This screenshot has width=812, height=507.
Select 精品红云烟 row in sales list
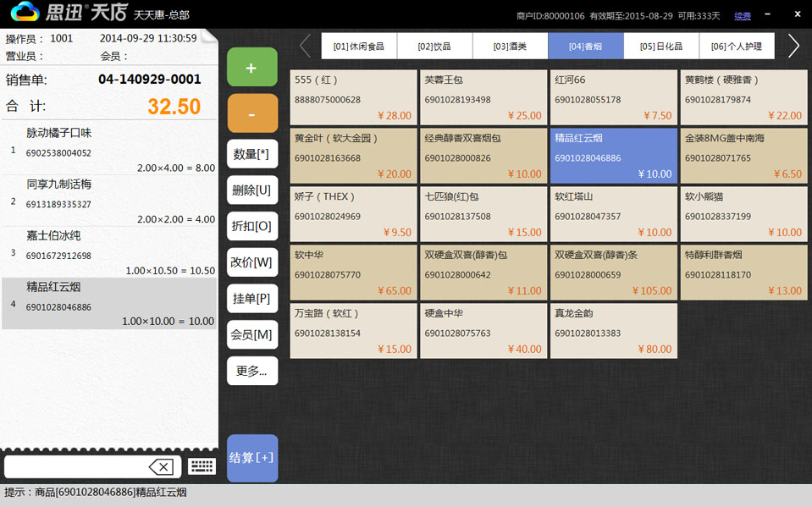pyautogui.click(x=108, y=304)
